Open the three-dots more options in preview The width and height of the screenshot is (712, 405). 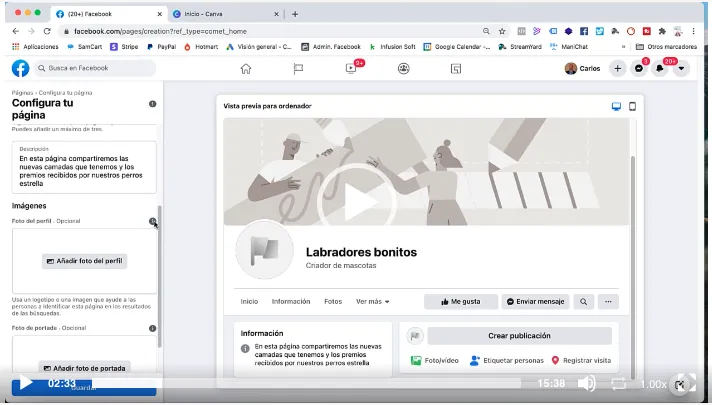(608, 301)
